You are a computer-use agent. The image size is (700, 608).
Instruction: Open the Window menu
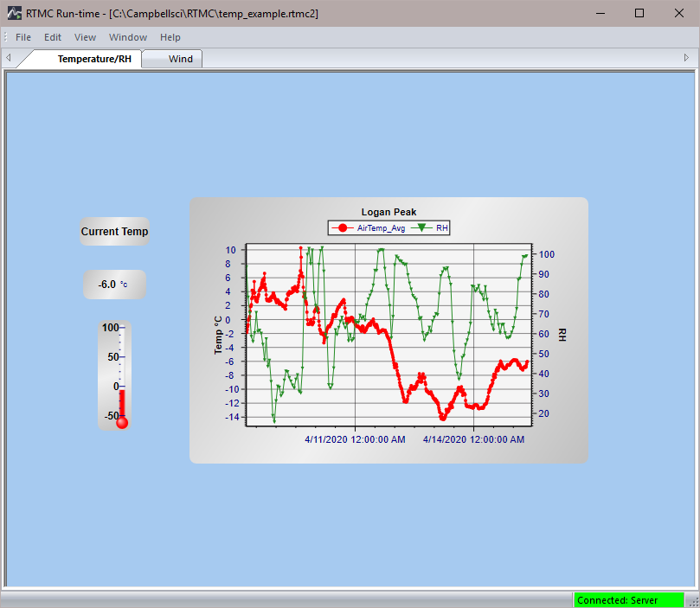128,37
